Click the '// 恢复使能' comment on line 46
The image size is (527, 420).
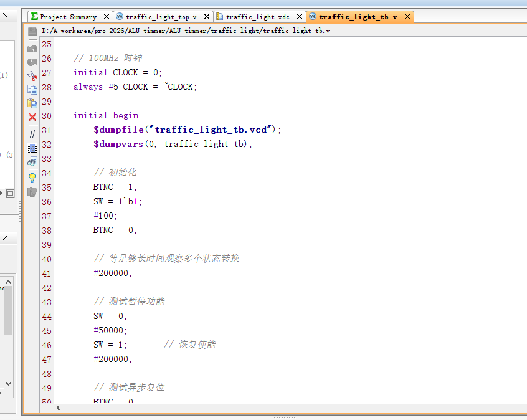click(189, 345)
